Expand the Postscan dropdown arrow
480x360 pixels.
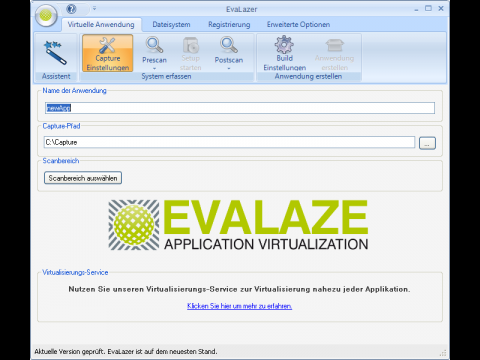[229, 68]
